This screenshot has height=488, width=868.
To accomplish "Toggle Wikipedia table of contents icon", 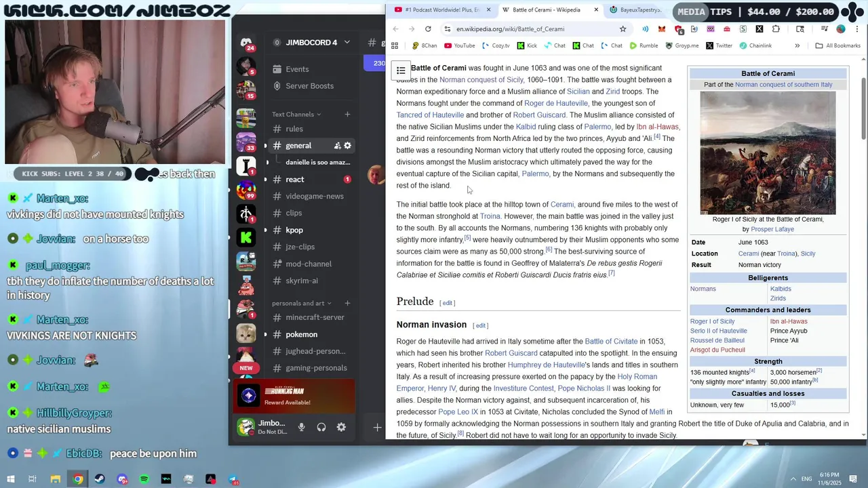I will [401, 70].
